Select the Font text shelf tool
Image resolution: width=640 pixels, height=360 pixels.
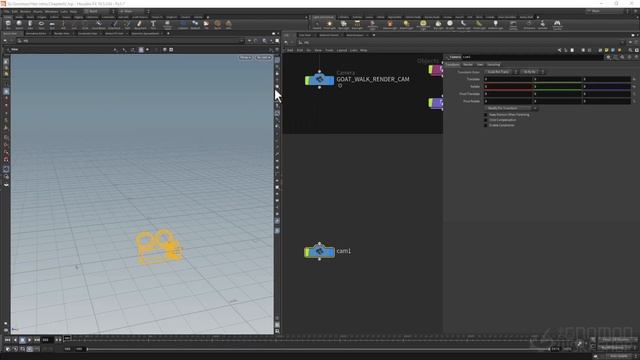pyautogui.click(x=153, y=24)
